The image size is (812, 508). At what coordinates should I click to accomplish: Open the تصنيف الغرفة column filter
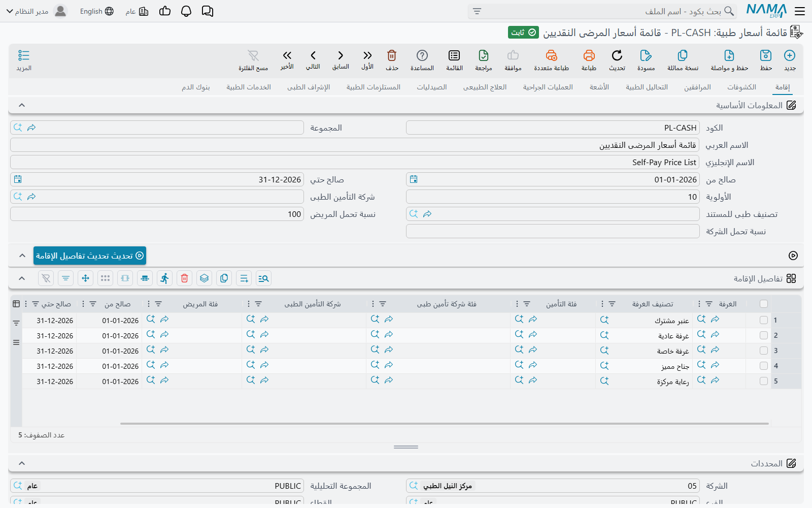612,304
